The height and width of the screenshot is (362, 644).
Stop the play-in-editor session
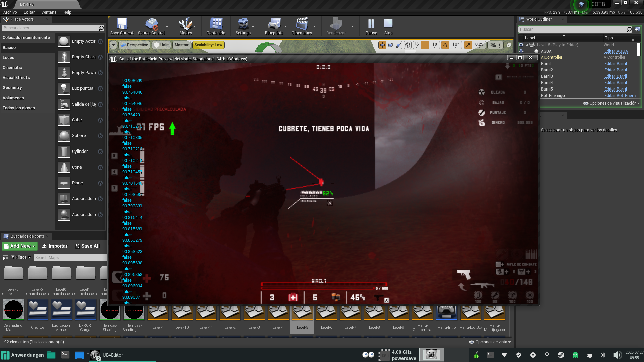click(388, 26)
